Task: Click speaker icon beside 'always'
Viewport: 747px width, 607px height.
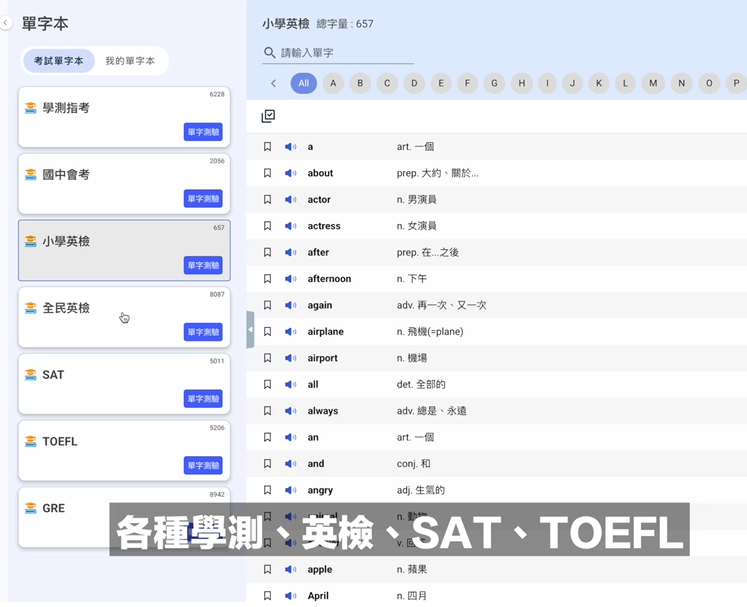Action: click(x=290, y=411)
